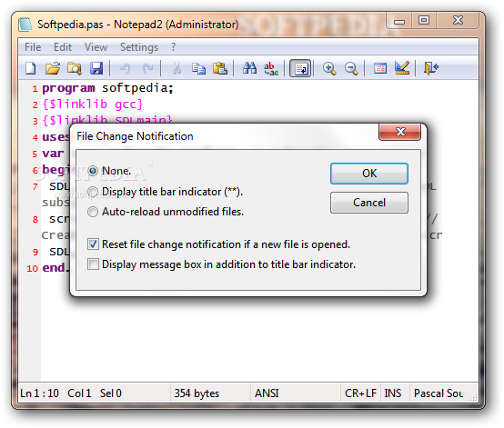Open the ? help menu

click(173, 47)
